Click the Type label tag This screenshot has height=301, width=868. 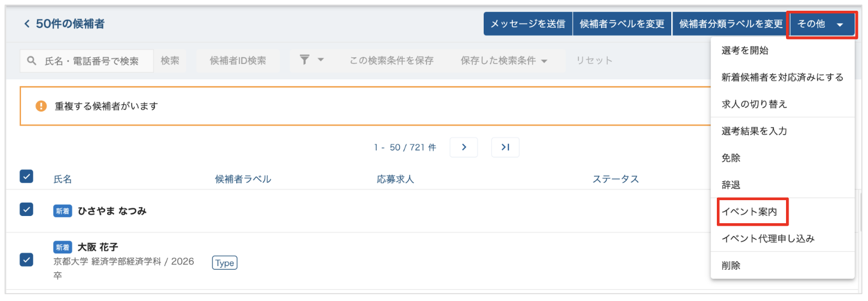point(224,263)
